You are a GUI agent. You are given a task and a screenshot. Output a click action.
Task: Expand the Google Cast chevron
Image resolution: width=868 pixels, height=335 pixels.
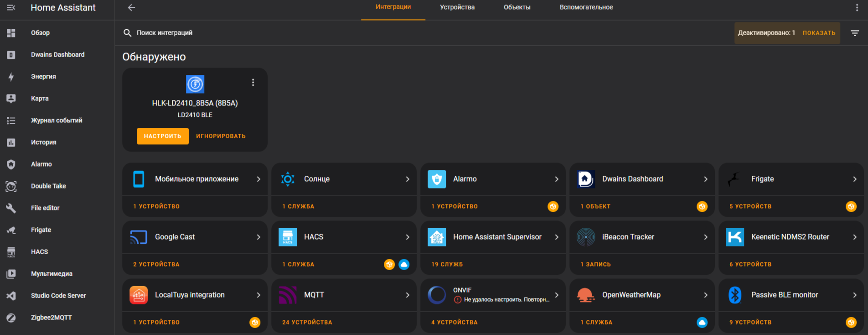pos(258,237)
